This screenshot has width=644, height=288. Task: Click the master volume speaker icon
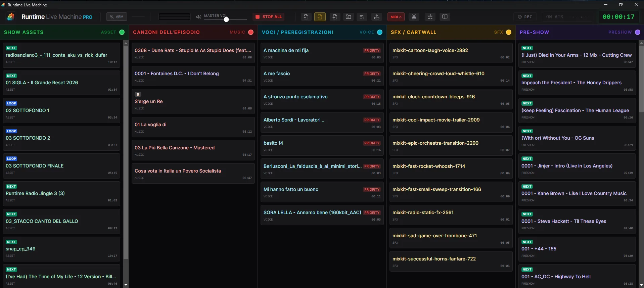199,17
